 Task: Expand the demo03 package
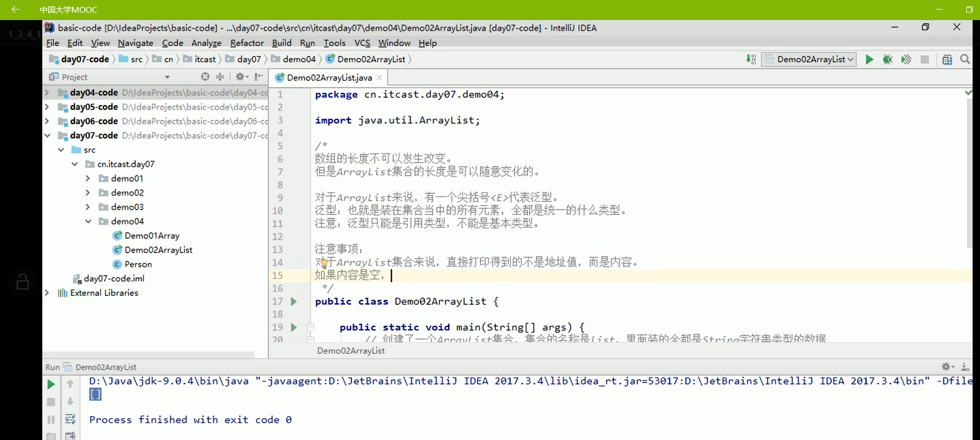[x=88, y=207]
